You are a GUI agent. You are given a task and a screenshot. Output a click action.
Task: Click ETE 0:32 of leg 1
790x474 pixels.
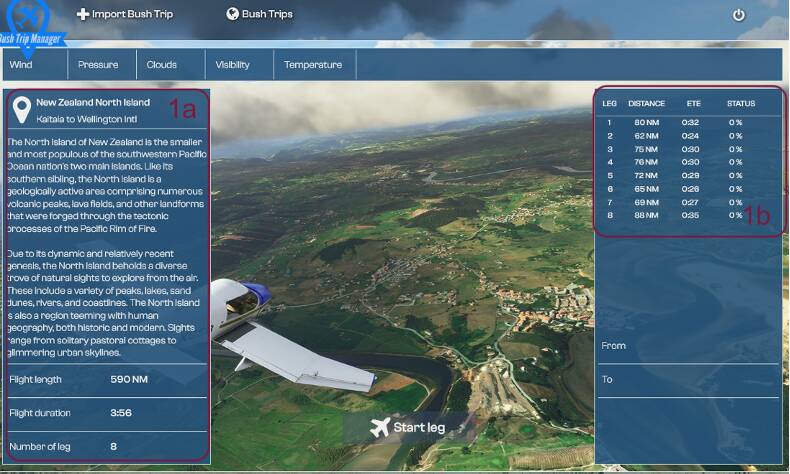point(690,122)
